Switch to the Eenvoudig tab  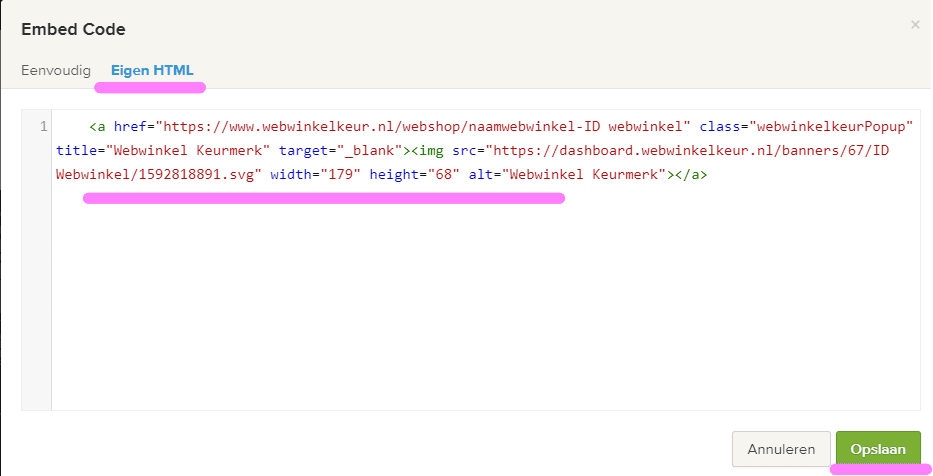point(56,71)
